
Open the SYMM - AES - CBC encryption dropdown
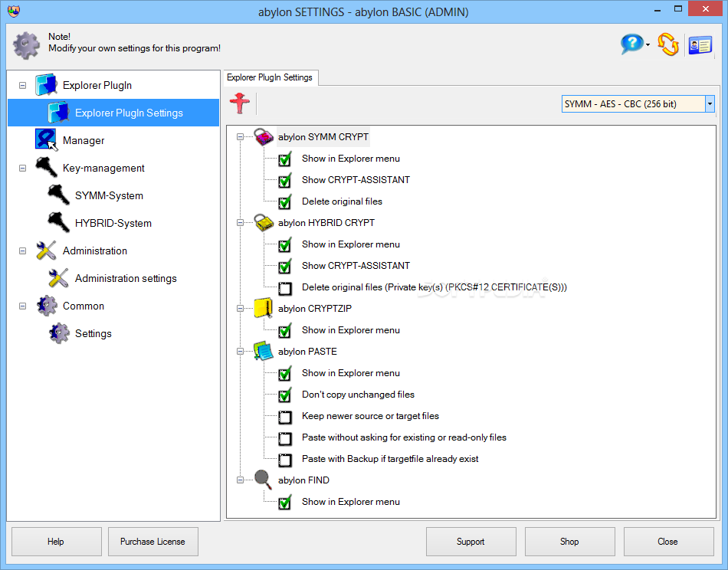710,104
